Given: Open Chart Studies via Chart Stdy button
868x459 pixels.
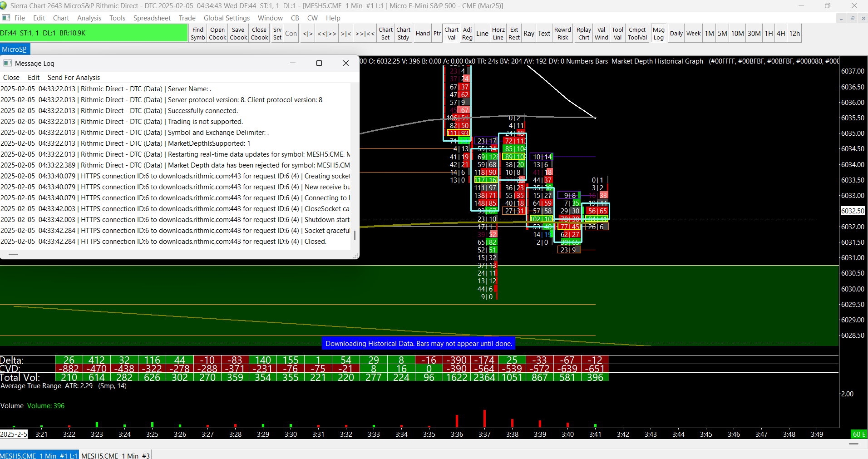Looking at the screenshot, I should pyautogui.click(x=403, y=33).
